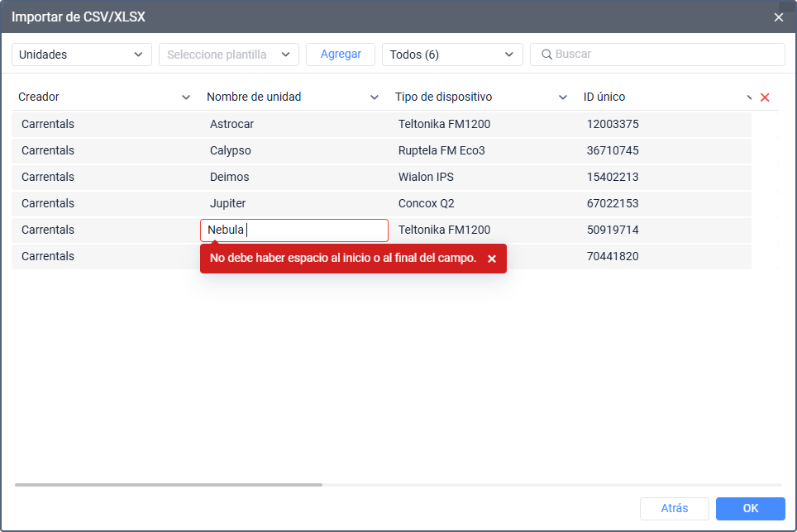Image resolution: width=797 pixels, height=532 pixels.
Task: Click the Agregar button
Action: pos(341,55)
